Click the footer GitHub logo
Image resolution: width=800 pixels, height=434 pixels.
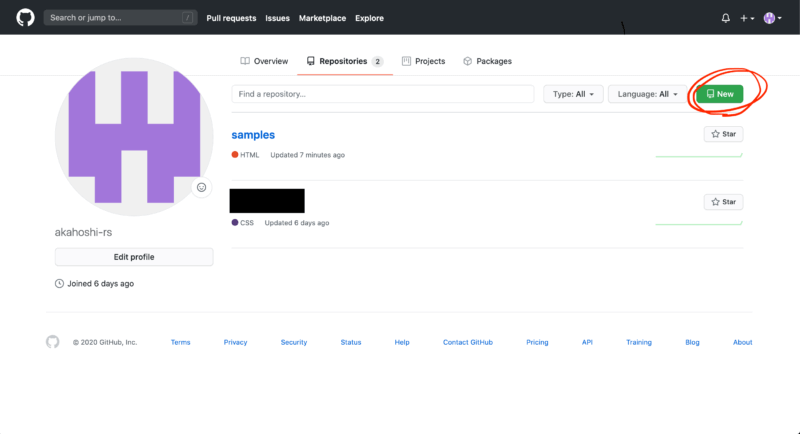coord(53,342)
